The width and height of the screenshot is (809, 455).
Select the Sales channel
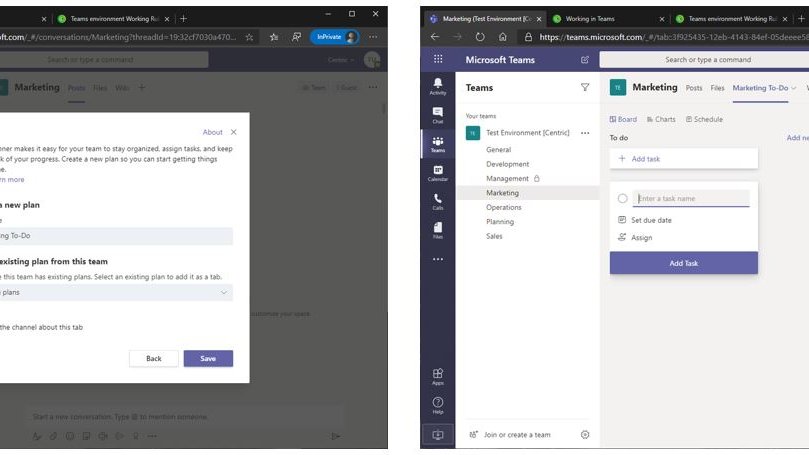point(494,236)
